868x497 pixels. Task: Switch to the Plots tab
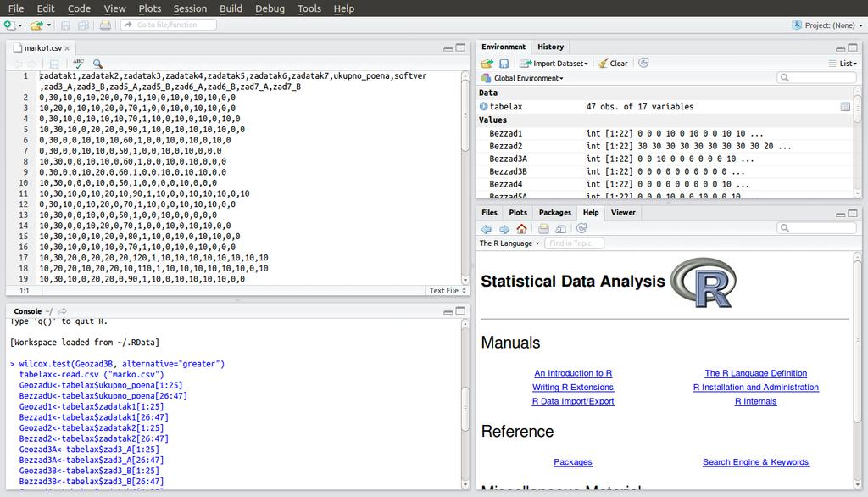click(x=518, y=213)
